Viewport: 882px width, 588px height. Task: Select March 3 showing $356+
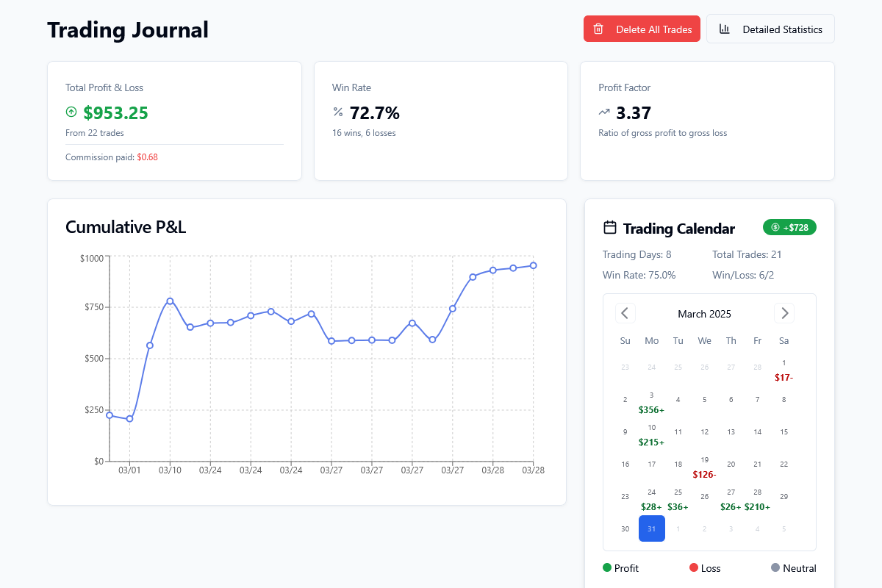coord(652,403)
